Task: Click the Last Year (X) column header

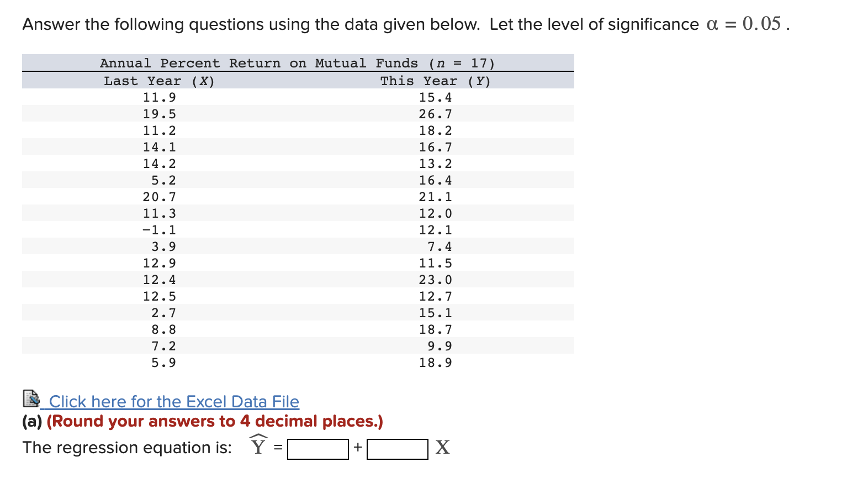Action: tap(158, 80)
